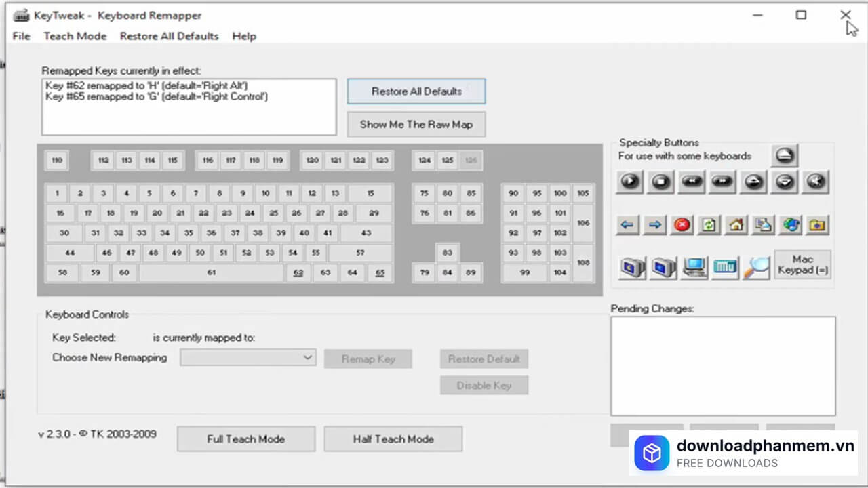Click the browser Back blue arrow button
Screen dimensions: 868x488
click(x=629, y=225)
